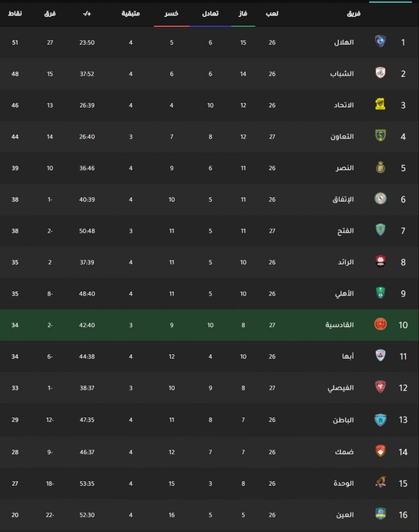Click the الأهلي green crest

(380, 293)
